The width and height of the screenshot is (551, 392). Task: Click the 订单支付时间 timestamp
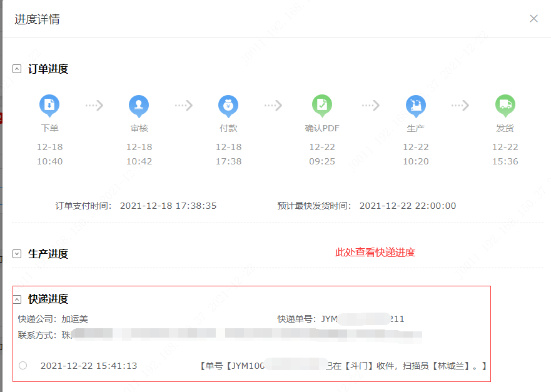tap(168, 206)
